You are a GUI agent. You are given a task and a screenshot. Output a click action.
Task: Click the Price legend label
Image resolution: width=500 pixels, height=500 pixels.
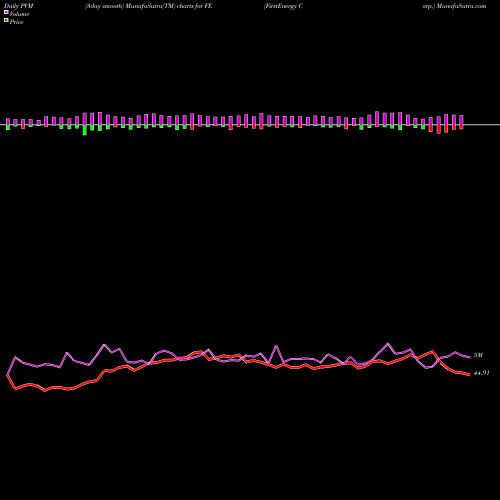click(16, 22)
